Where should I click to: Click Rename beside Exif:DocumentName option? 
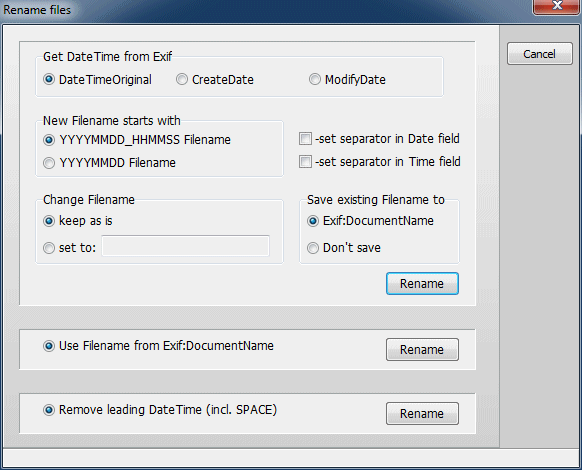422,349
